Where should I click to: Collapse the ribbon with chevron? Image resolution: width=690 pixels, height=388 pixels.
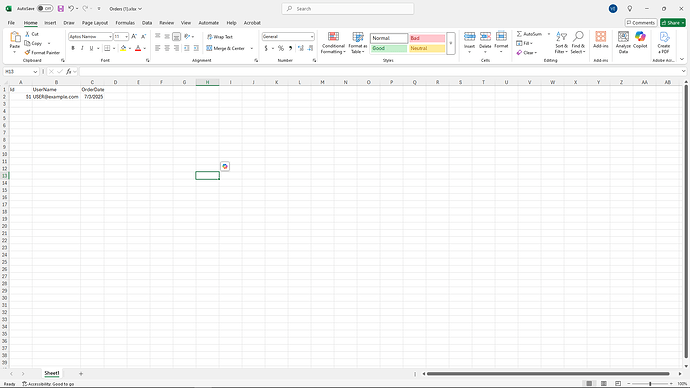pos(682,59)
